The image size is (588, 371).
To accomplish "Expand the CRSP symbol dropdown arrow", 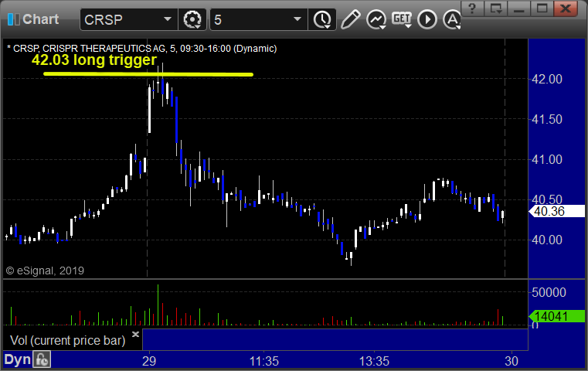I will (x=167, y=19).
